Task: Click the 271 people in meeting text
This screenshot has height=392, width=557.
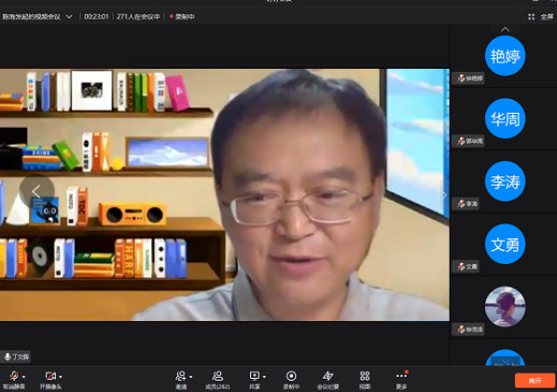Action: 138,17
